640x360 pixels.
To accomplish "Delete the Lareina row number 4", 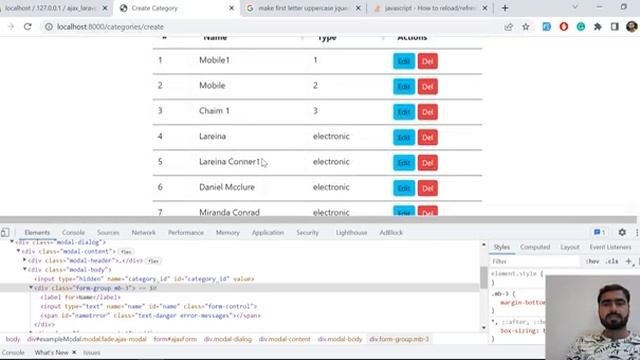I will click(x=427, y=137).
